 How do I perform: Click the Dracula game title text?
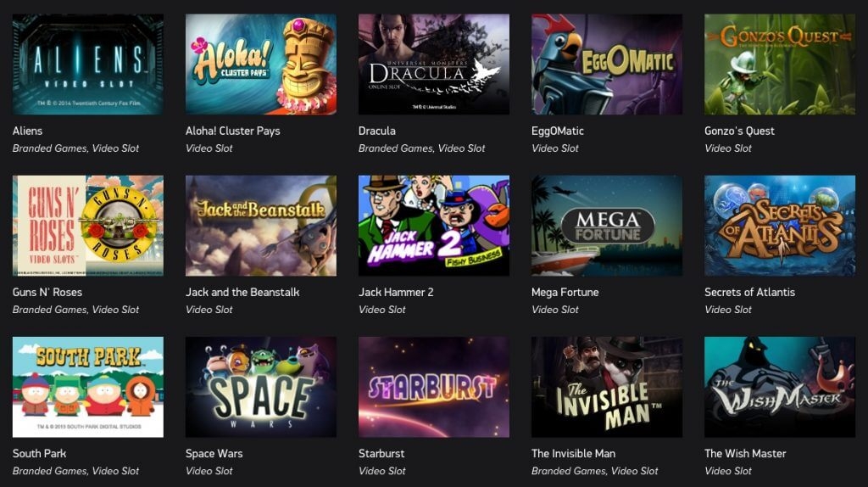tap(377, 131)
